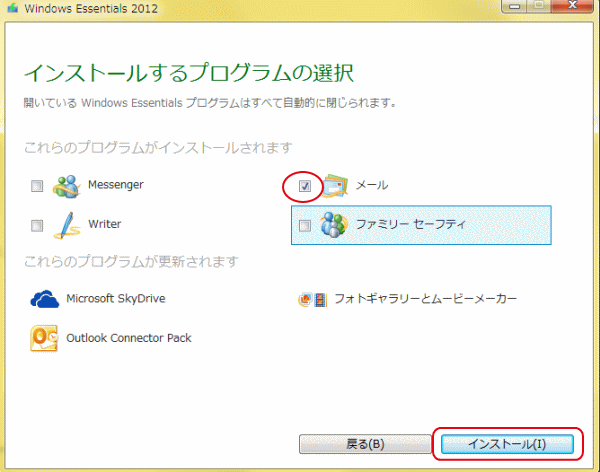Click the Messenger program icon
Image resolution: width=600 pixels, height=472 pixels.
click(67, 186)
